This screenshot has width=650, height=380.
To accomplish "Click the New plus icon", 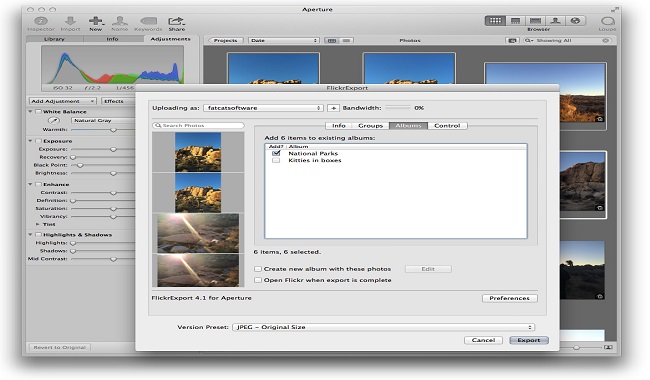I will [96, 21].
